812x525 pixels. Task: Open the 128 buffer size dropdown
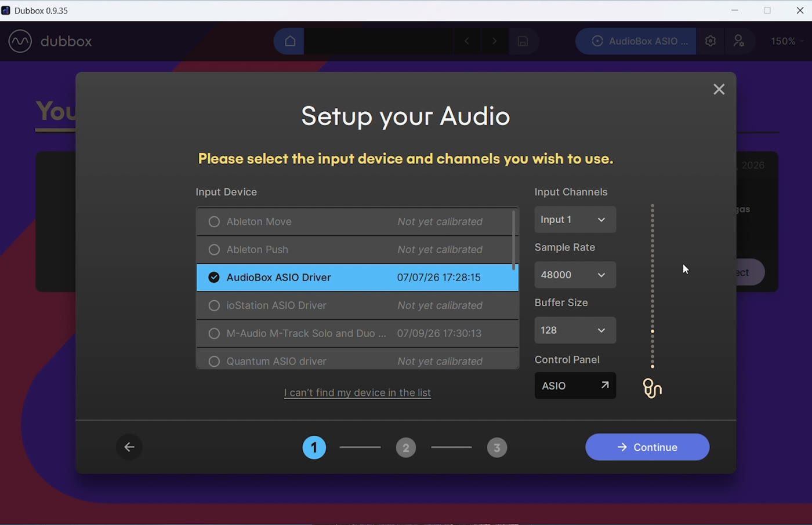575,330
